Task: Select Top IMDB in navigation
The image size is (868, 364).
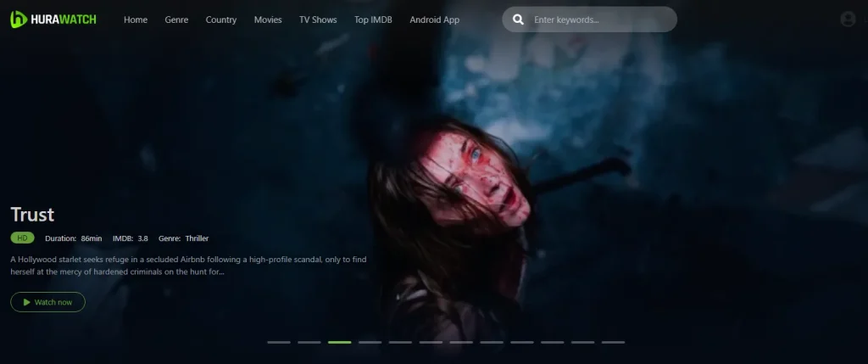Action: pyautogui.click(x=373, y=20)
